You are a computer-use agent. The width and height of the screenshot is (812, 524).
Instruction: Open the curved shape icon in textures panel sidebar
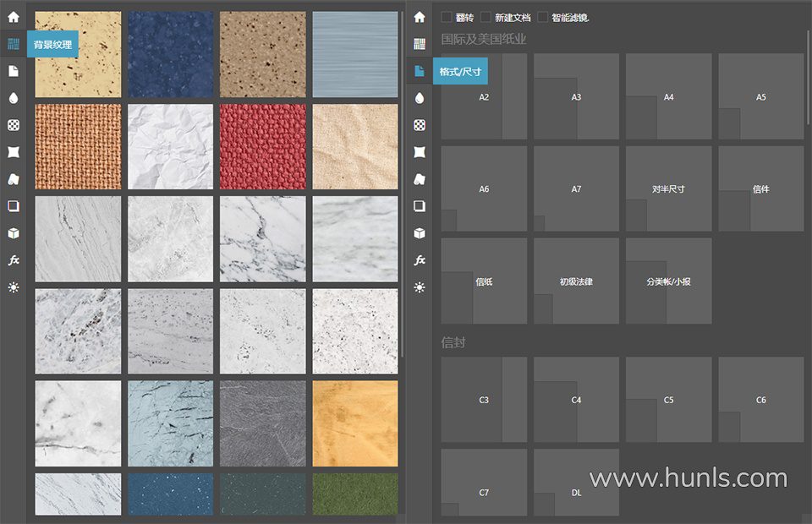click(x=14, y=179)
